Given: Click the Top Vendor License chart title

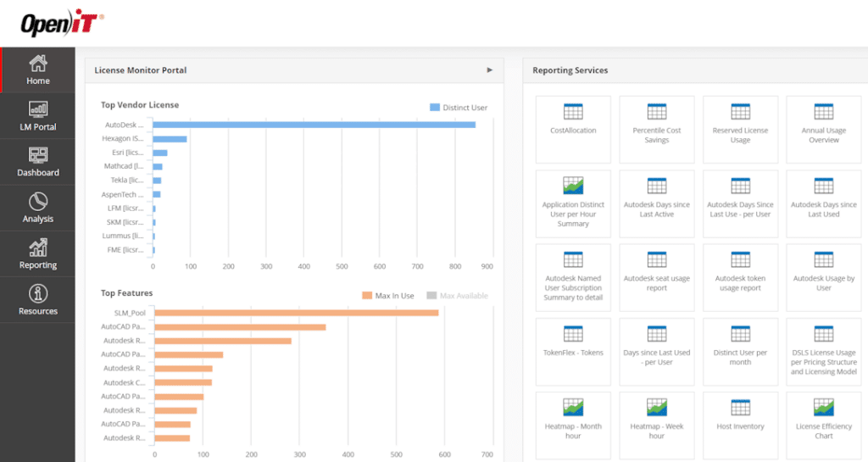Looking at the screenshot, I should point(140,104).
